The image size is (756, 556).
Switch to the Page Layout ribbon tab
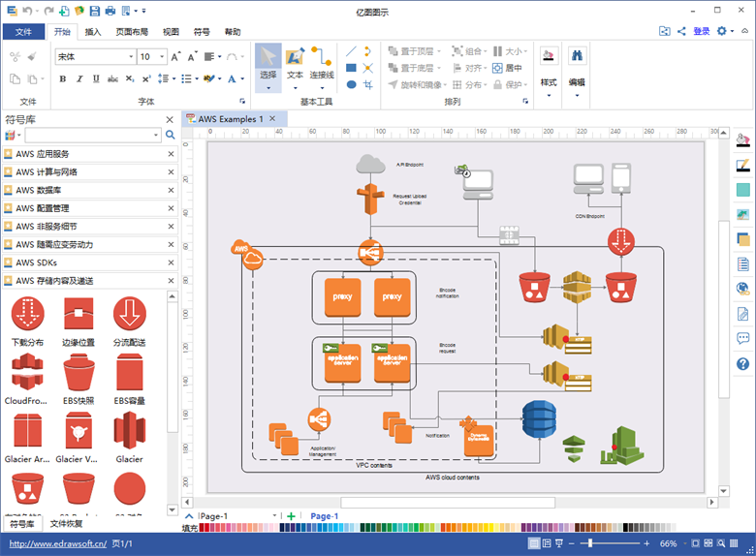[132, 32]
